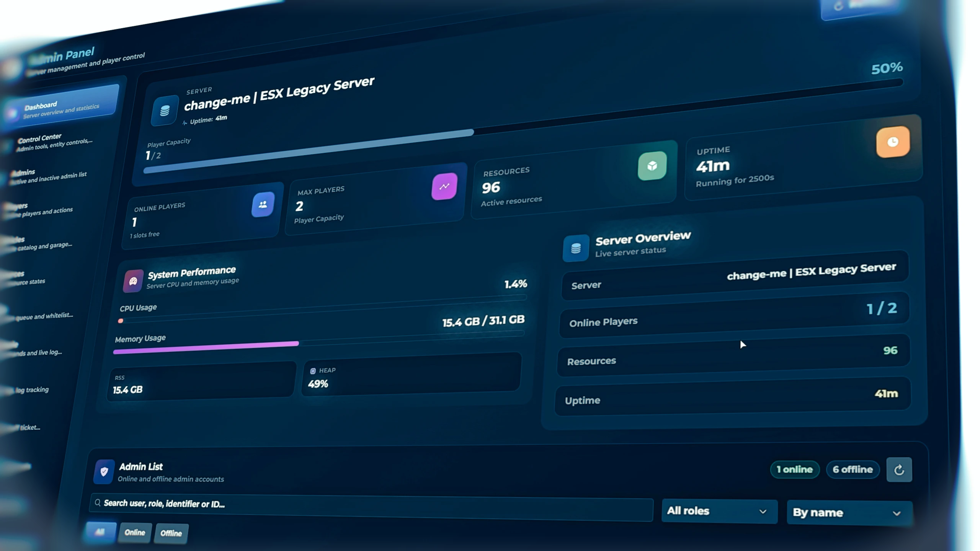Click the purple Max Players chart icon
This screenshot has height=551, width=980.
(x=444, y=186)
